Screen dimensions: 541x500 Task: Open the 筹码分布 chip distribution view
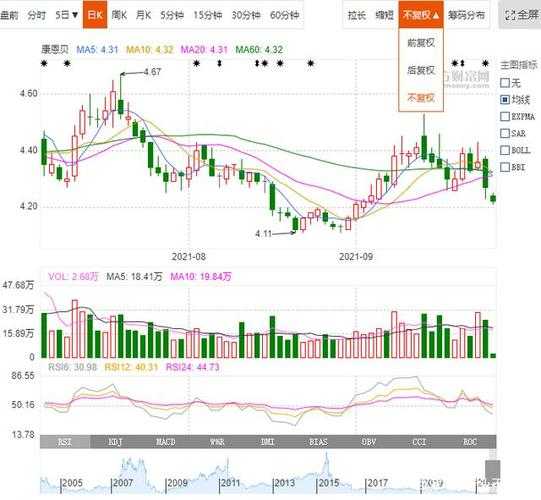point(466,15)
